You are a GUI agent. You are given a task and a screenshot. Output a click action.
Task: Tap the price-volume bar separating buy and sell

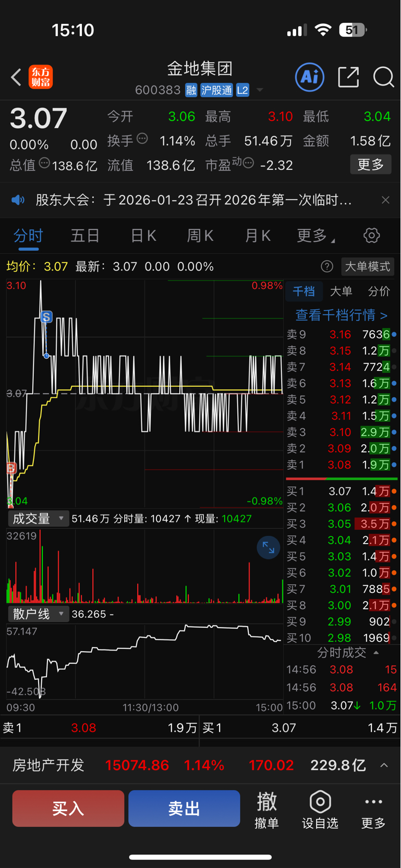[342, 478]
